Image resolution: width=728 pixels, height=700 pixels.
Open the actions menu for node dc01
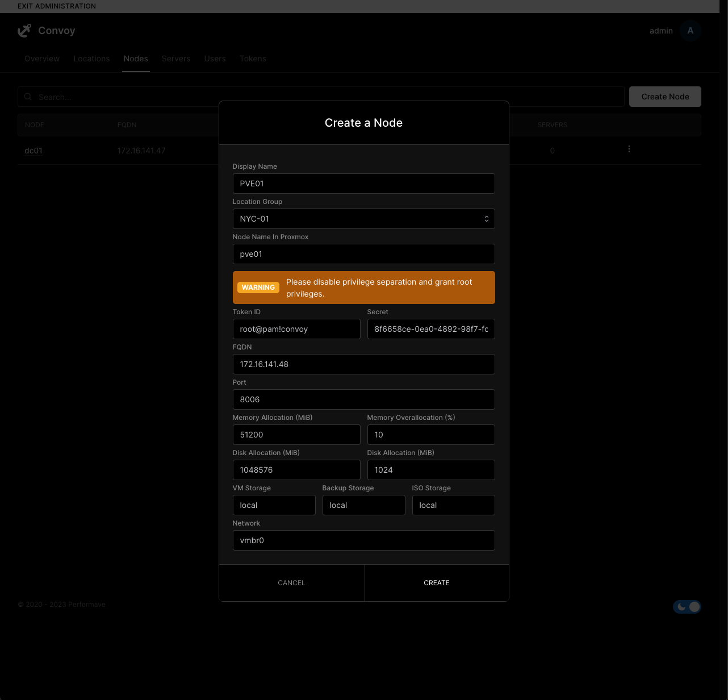[629, 149]
